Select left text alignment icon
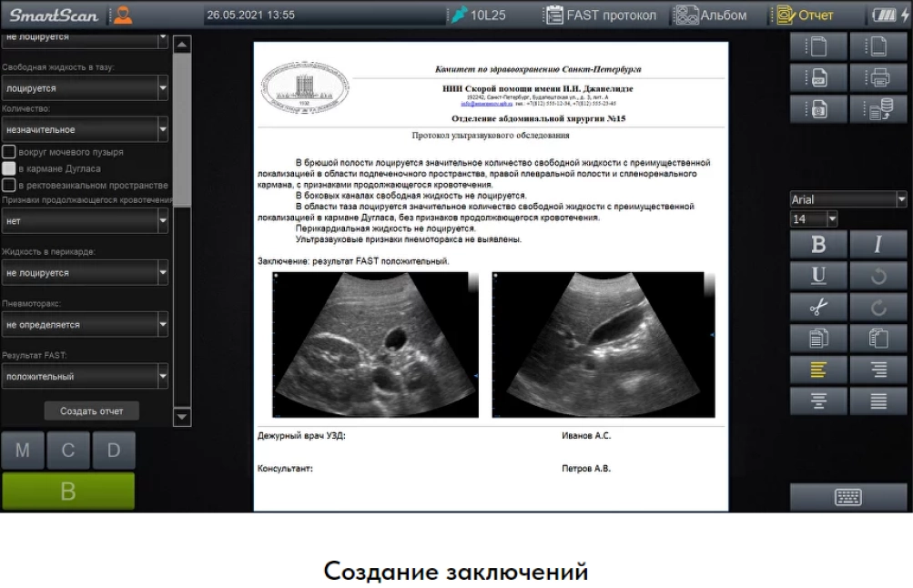 click(817, 369)
